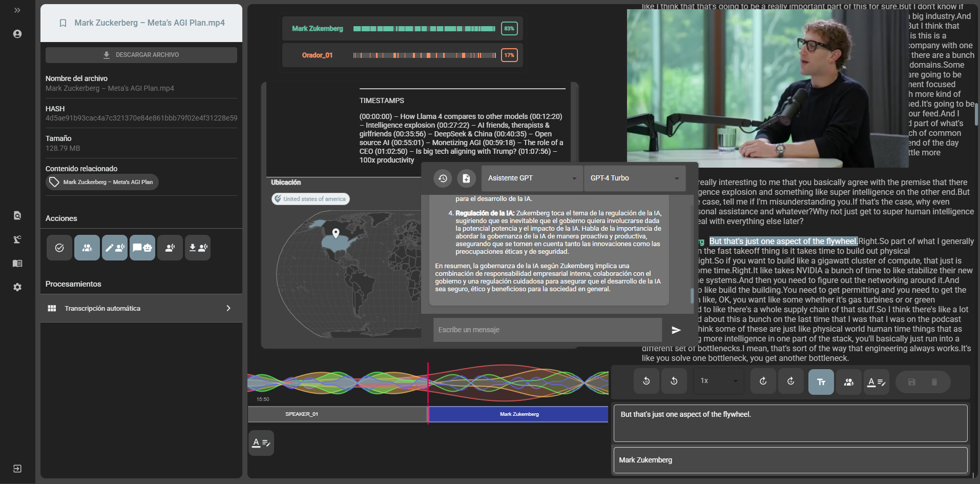Open the 1x playback speed dropdown
The image size is (980, 484).
(x=718, y=381)
